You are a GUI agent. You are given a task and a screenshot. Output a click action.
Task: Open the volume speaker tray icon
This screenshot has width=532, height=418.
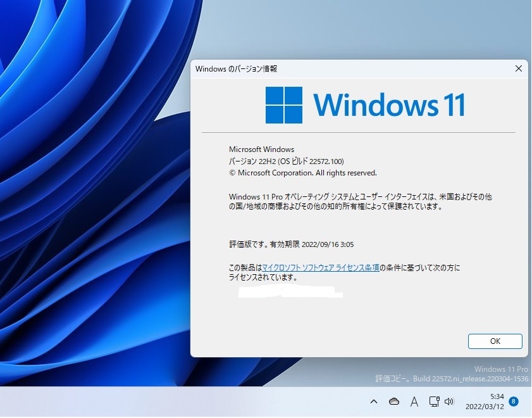(x=449, y=402)
